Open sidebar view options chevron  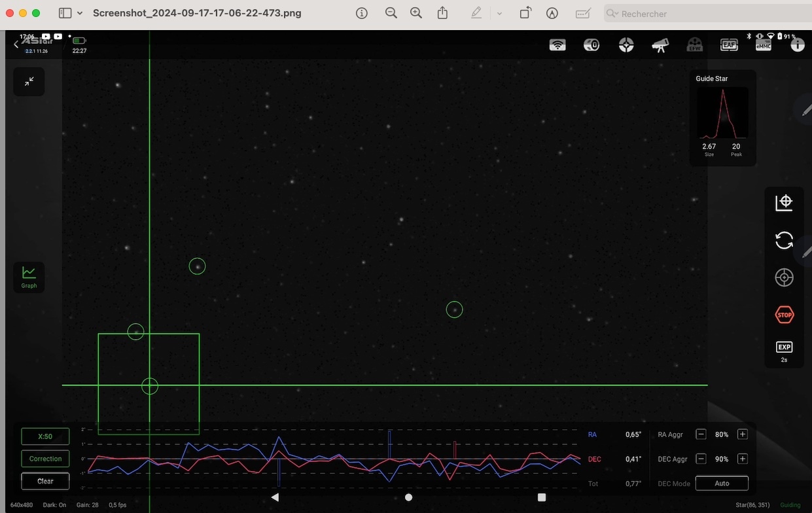80,13
